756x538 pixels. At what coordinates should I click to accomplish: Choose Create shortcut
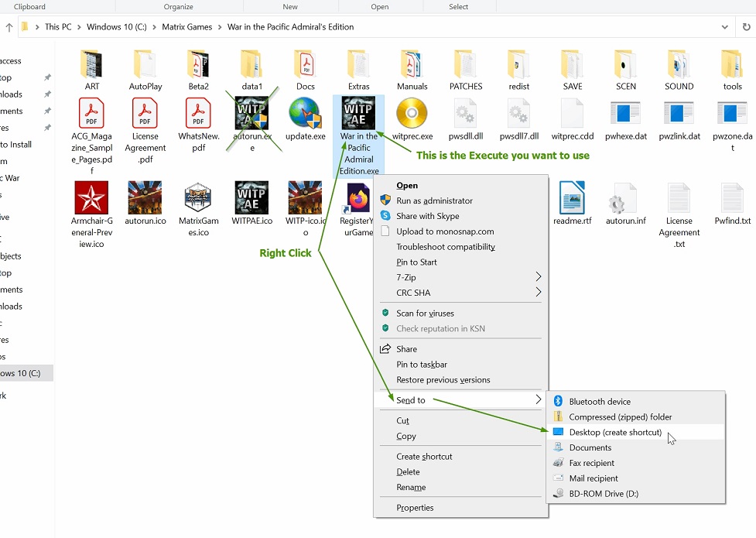click(461, 457)
